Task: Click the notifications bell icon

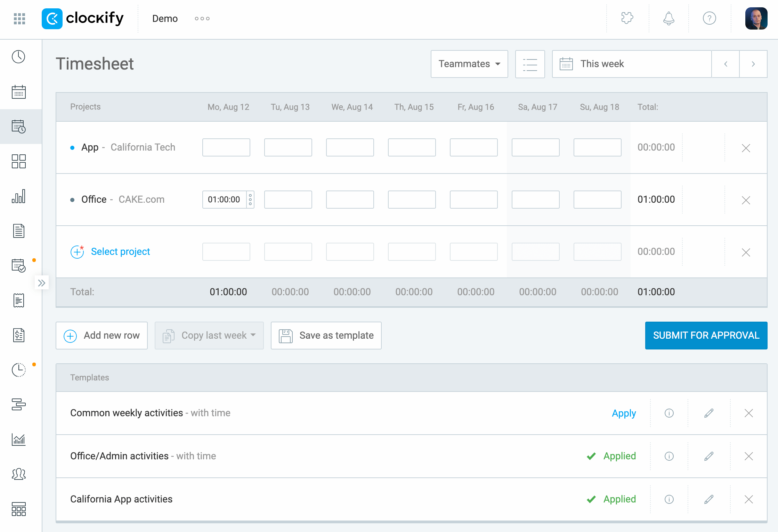Action: 668,19
